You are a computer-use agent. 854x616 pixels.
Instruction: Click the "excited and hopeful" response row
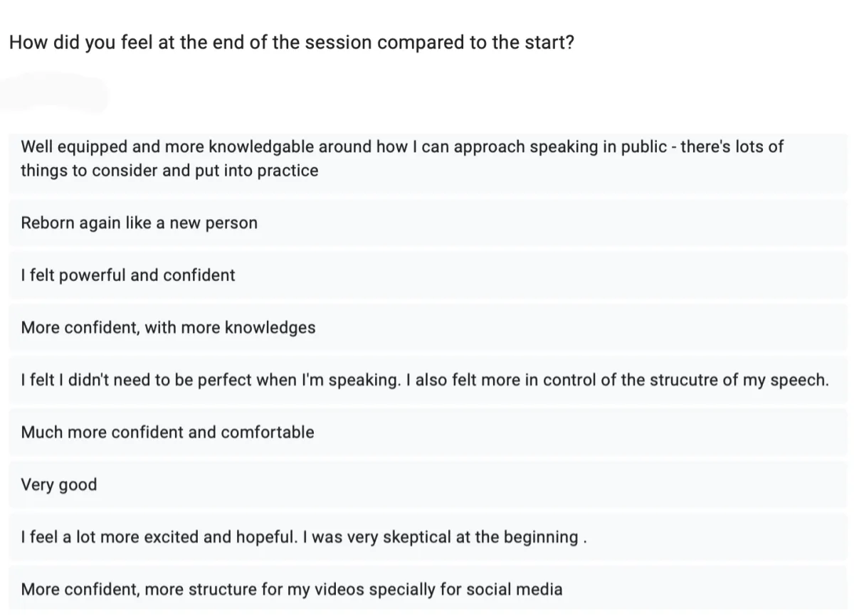pyautogui.click(x=303, y=537)
